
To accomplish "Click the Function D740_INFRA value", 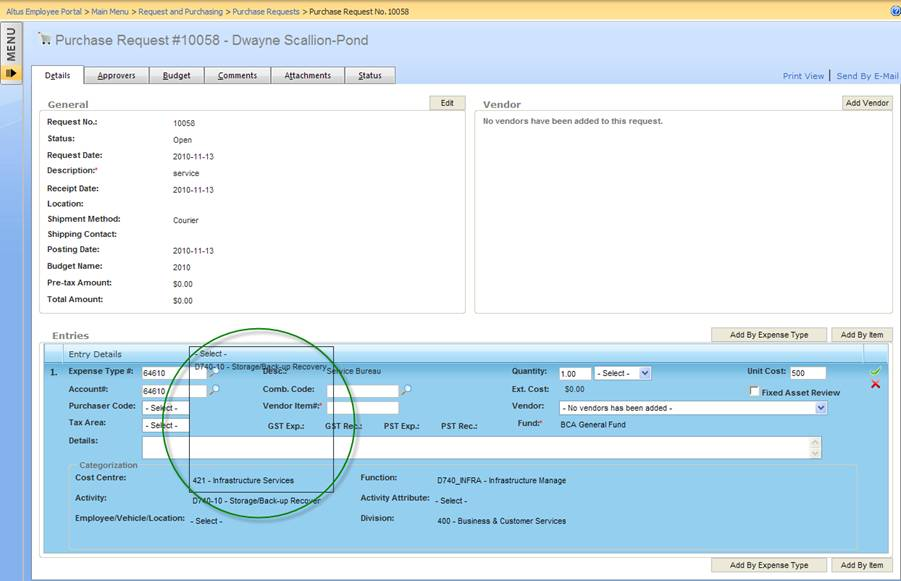I will pyautogui.click(x=501, y=480).
